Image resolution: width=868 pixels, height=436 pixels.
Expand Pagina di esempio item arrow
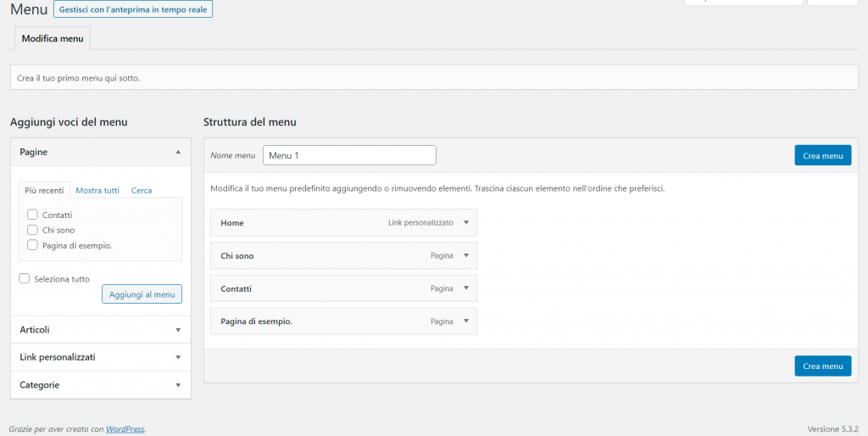tap(466, 321)
